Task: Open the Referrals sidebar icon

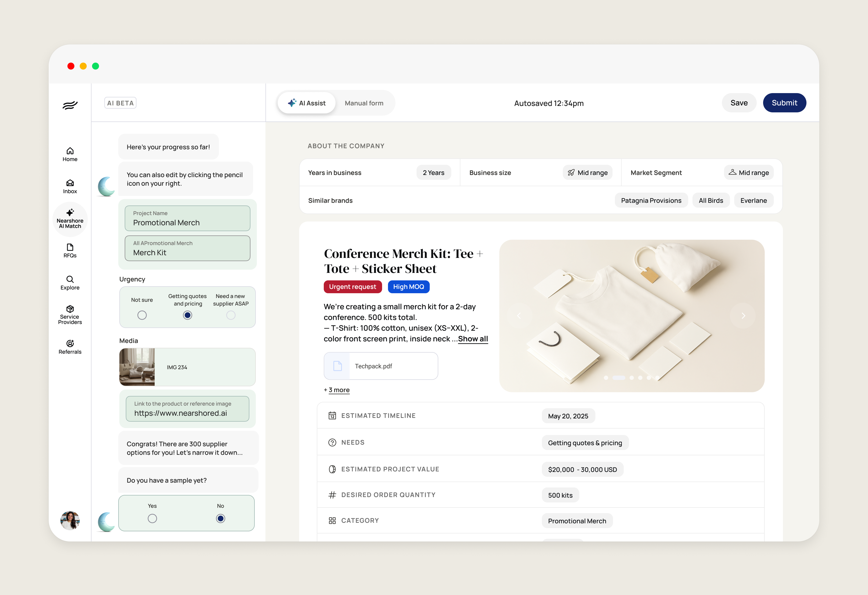Action: point(70,346)
